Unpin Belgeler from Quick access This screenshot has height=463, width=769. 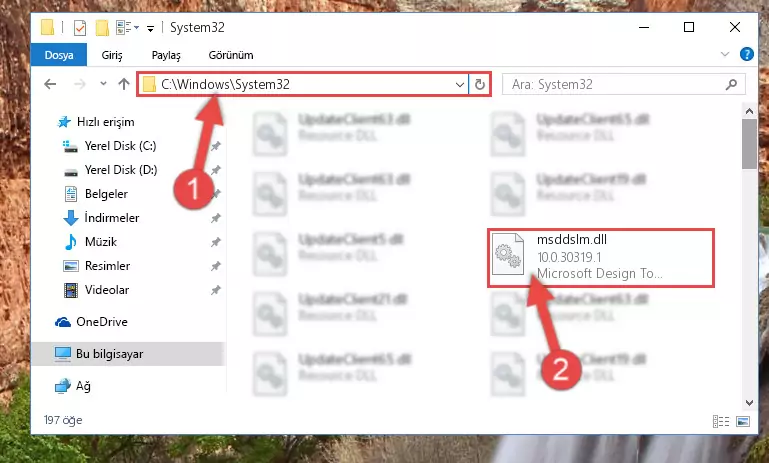pyautogui.click(x=215, y=194)
